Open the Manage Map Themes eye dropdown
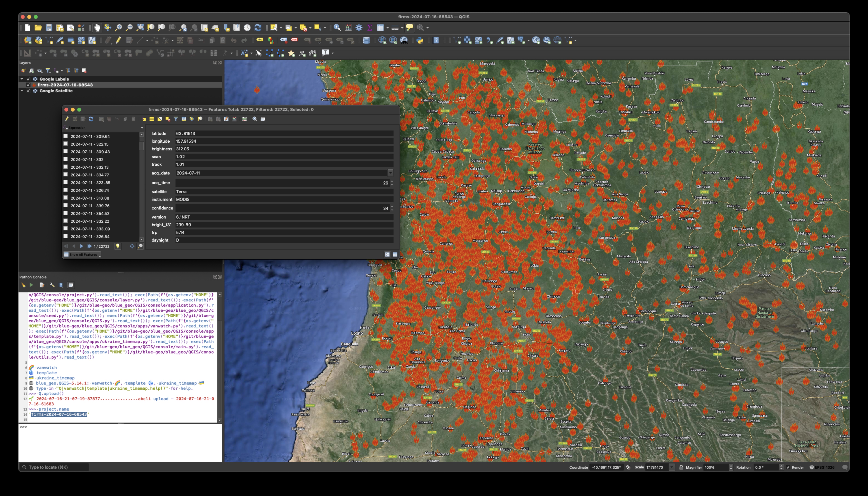Image resolution: width=868 pixels, height=496 pixels. 40,70
